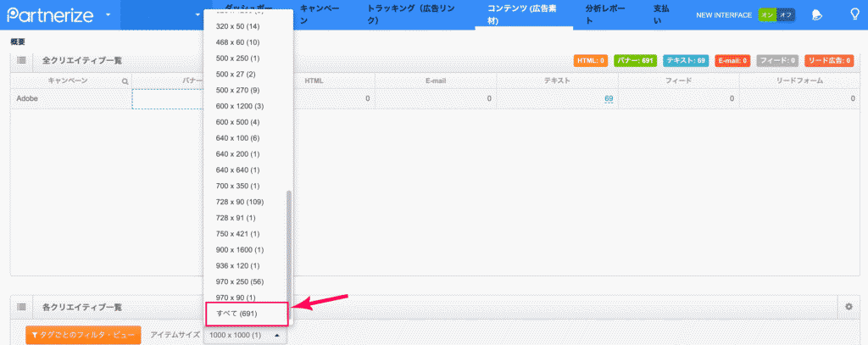Open the lightbulb tips icon
Screen dimensions: 868x345
coord(854,15)
